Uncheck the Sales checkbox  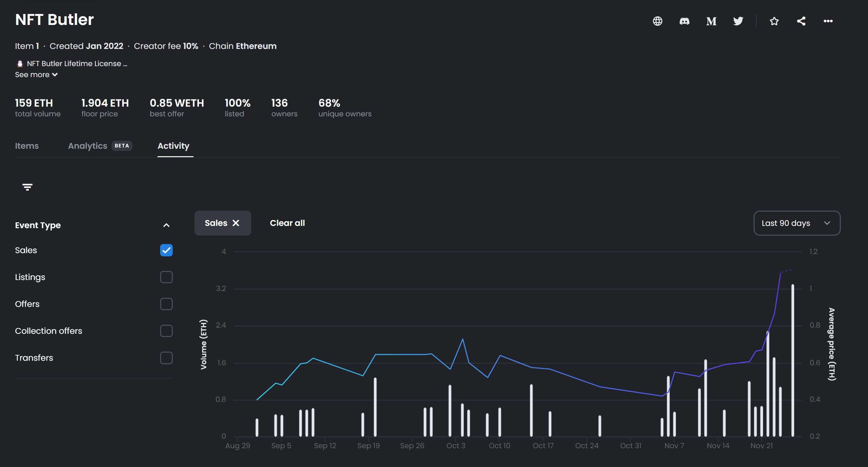[166, 250]
